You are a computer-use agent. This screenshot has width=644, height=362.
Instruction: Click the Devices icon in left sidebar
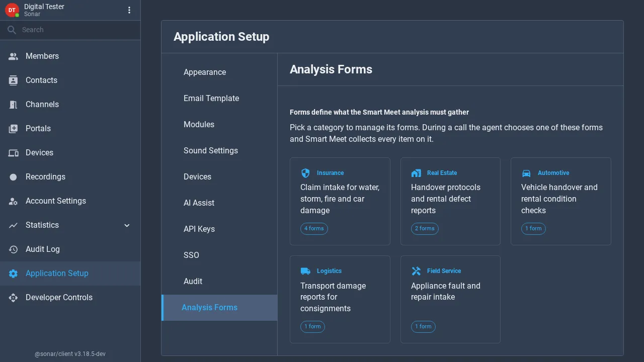(x=13, y=153)
